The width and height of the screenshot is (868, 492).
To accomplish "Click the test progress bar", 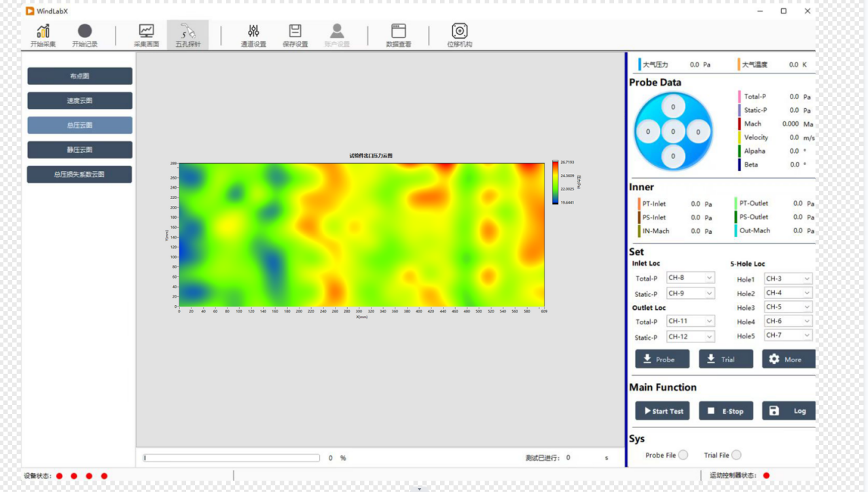I will click(x=232, y=458).
